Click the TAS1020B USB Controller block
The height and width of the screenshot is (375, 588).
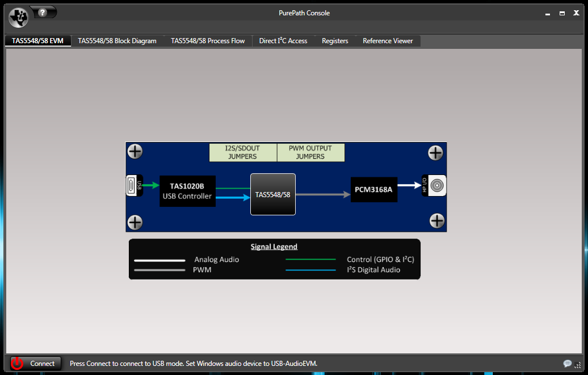coord(187,191)
